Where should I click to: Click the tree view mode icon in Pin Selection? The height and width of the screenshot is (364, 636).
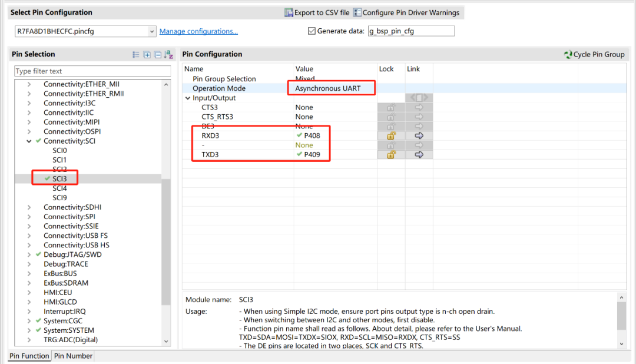136,54
